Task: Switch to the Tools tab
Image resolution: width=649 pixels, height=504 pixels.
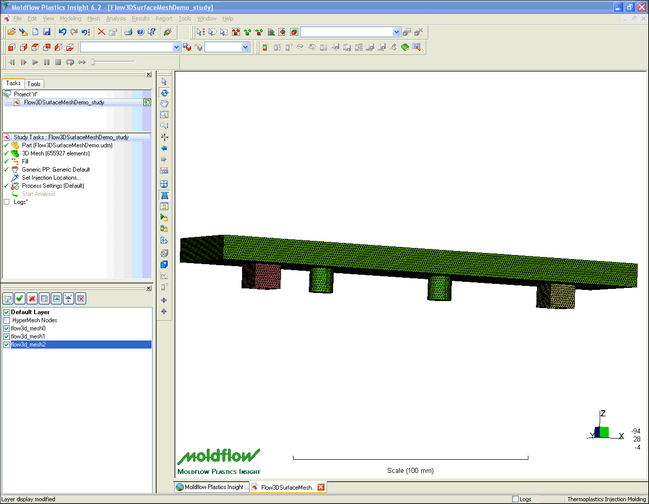Action: (x=34, y=84)
